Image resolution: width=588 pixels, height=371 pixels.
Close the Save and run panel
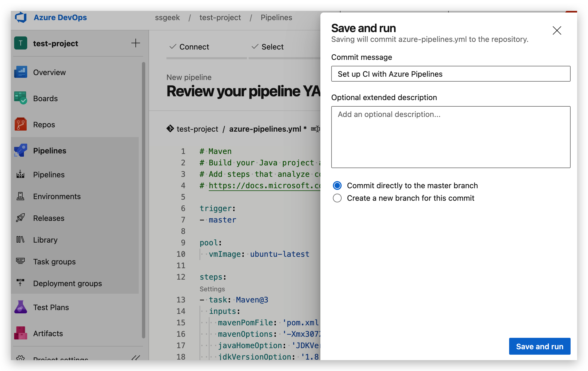(557, 30)
